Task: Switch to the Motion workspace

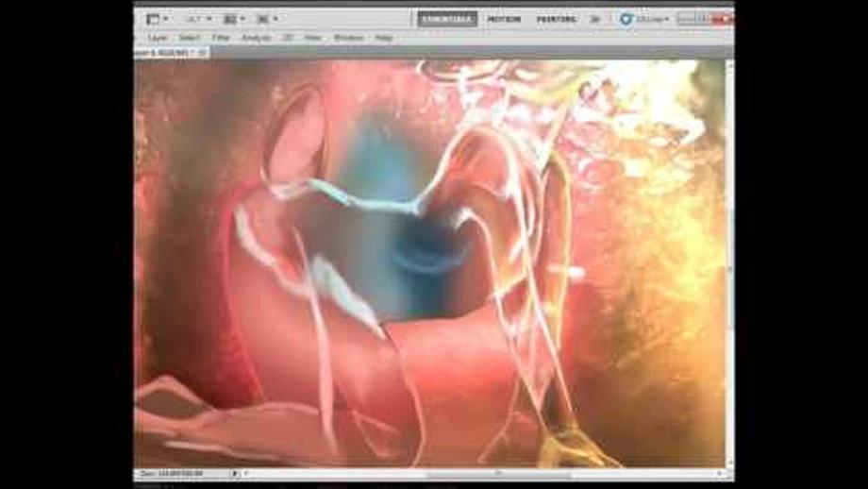Action: (x=504, y=19)
